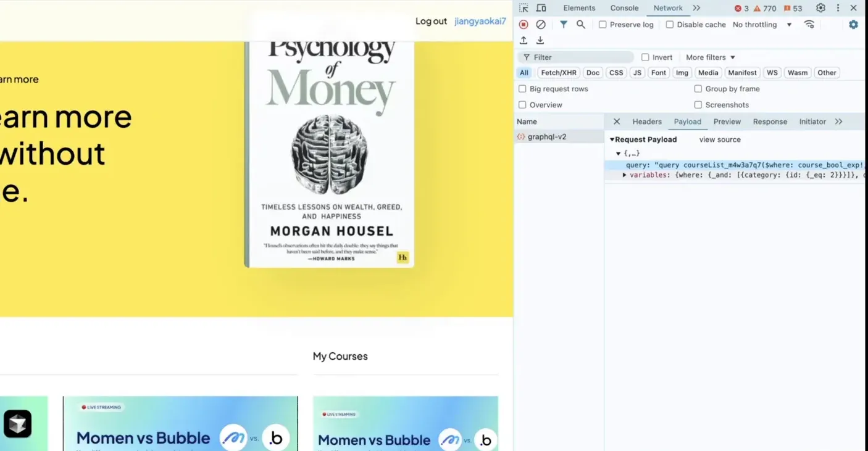Close the DevTools panel
The width and height of the screenshot is (868, 451).
tap(854, 8)
